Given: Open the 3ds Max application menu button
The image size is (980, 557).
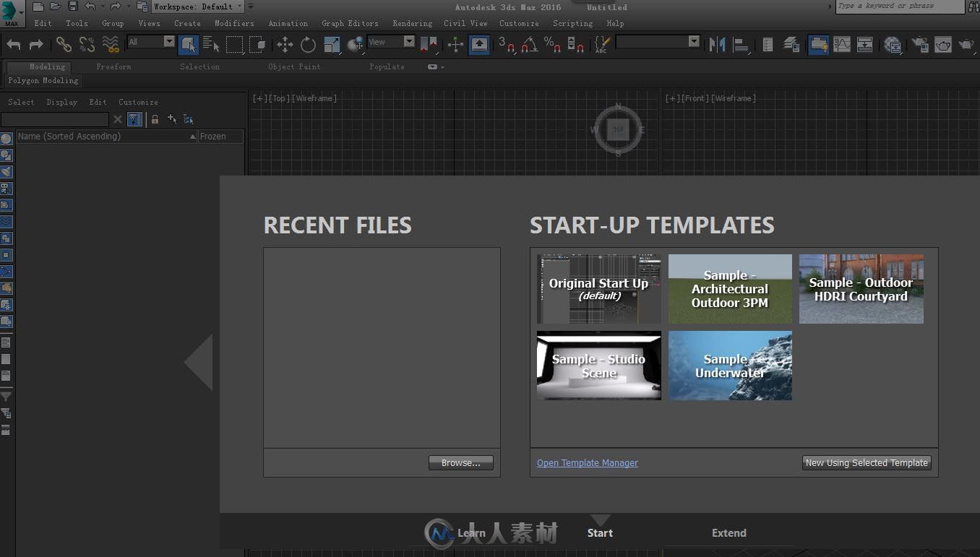Looking at the screenshot, I should (x=12, y=14).
